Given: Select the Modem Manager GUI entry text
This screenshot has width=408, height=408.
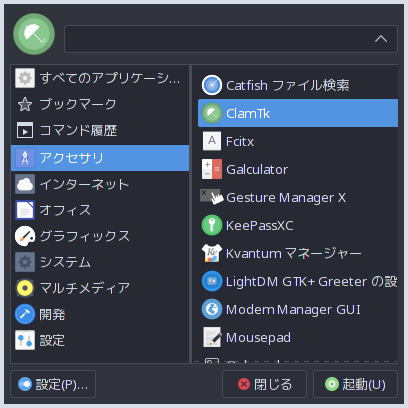Looking at the screenshot, I should [x=293, y=310].
